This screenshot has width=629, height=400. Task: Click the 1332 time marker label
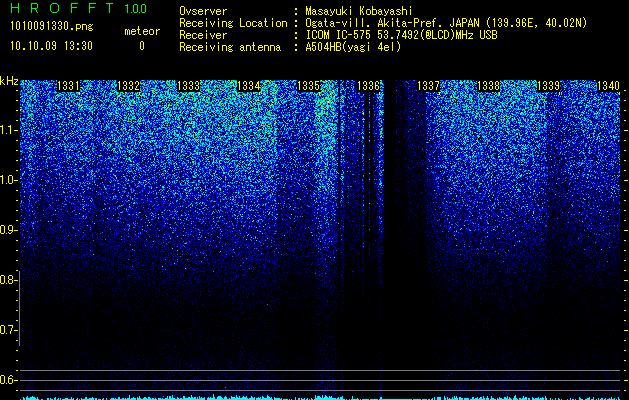[128, 86]
